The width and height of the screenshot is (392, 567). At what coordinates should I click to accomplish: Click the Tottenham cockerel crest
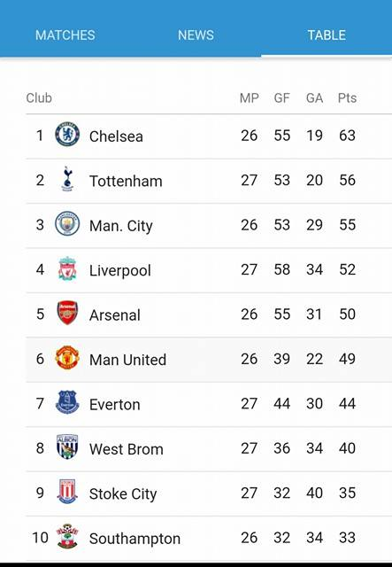(67, 179)
